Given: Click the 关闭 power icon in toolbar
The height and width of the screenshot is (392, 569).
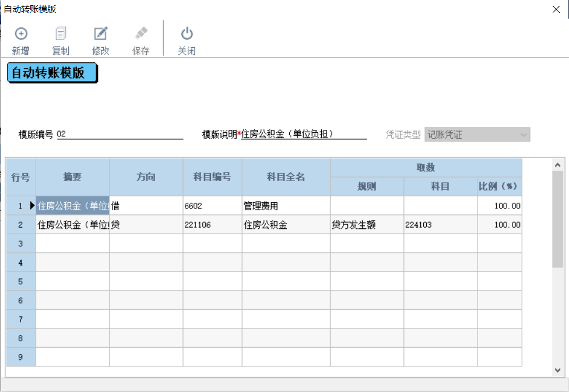Looking at the screenshot, I should point(187,34).
